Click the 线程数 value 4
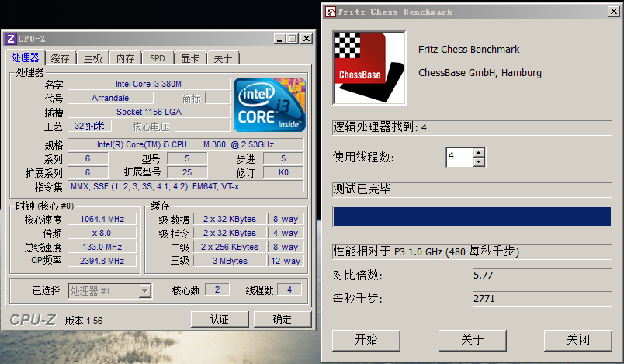Screen dimensions: 624x364 click(x=289, y=289)
